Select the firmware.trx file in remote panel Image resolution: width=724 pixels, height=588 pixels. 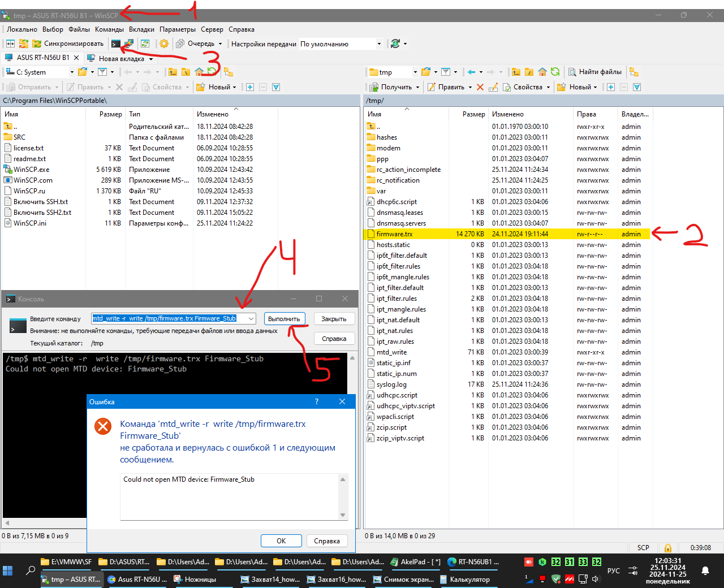coord(394,234)
